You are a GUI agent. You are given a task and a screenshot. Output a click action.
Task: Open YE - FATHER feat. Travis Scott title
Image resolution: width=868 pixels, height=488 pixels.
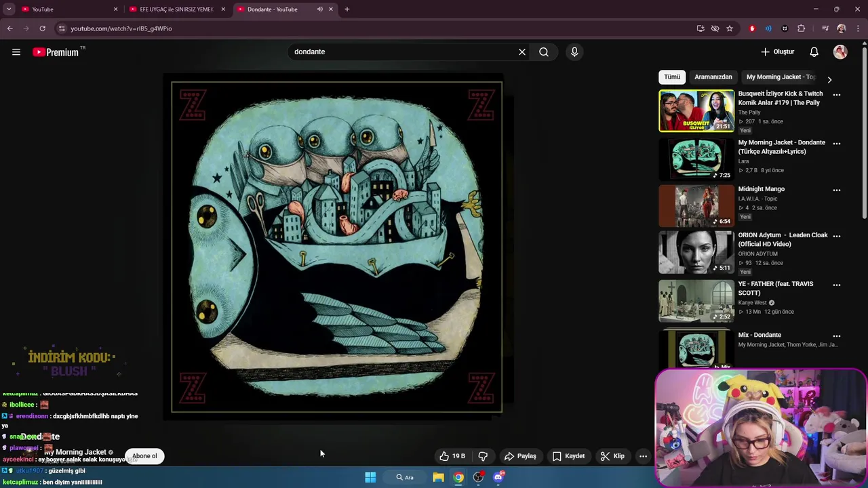coord(776,288)
